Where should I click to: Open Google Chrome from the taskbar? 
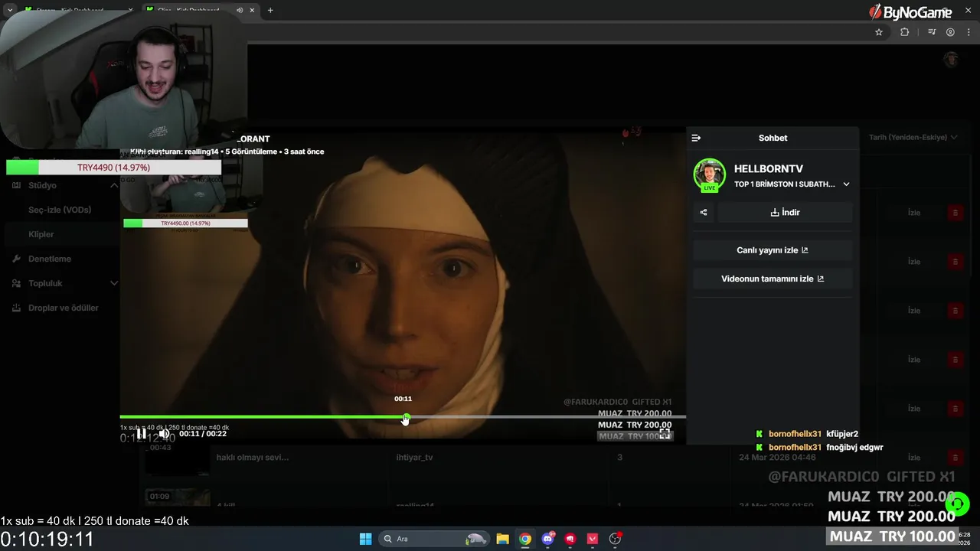pos(525,539)
